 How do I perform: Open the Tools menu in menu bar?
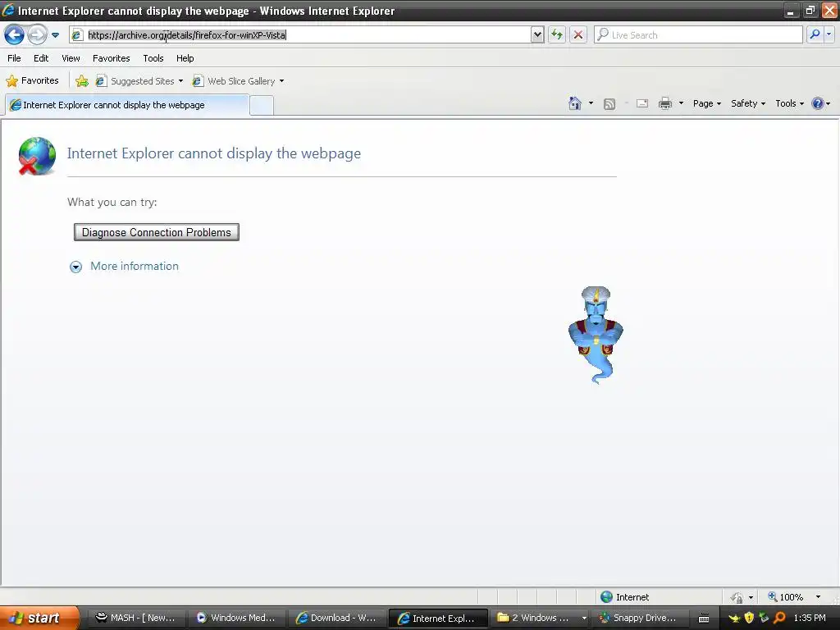153,58
